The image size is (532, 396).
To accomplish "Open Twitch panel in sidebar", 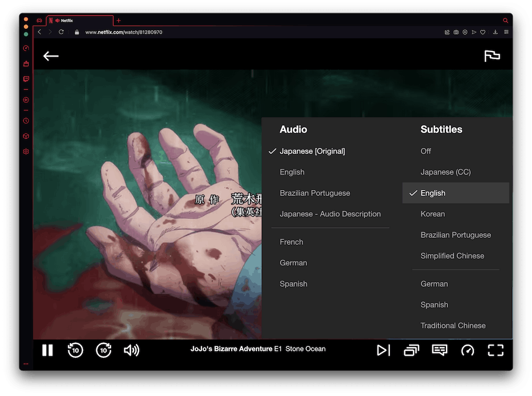I will pos(26,79).
